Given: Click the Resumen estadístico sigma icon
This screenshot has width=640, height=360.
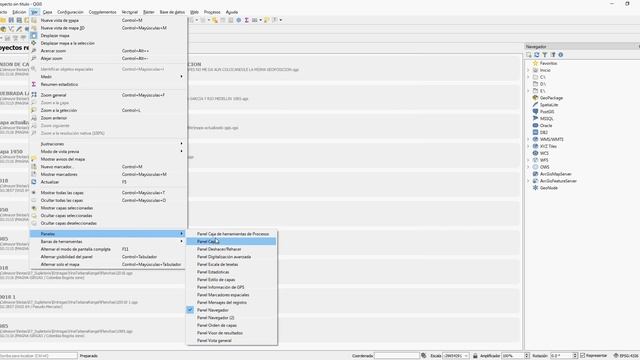Looking at the screenshot, I should click(x=34, y=84).
